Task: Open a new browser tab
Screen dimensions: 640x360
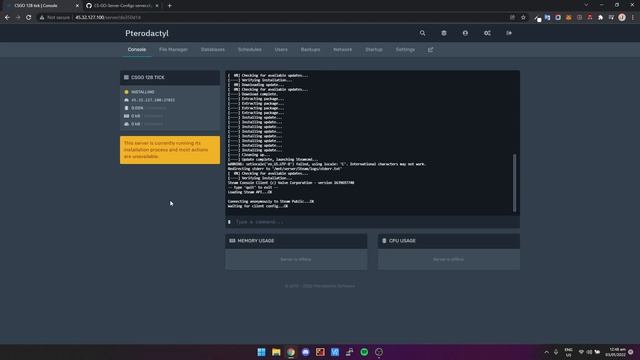Action: point(169,6)
